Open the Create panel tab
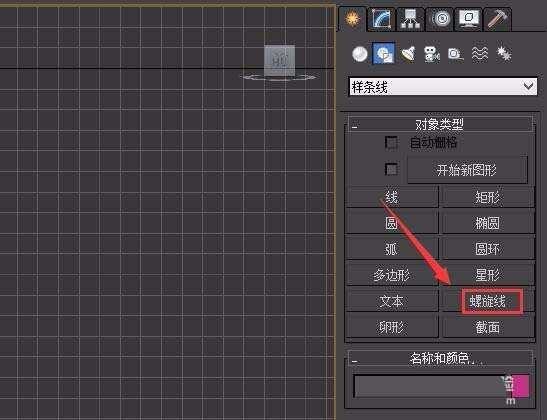Viewport: 547px width, 420px height. click(x=353, y=18)
